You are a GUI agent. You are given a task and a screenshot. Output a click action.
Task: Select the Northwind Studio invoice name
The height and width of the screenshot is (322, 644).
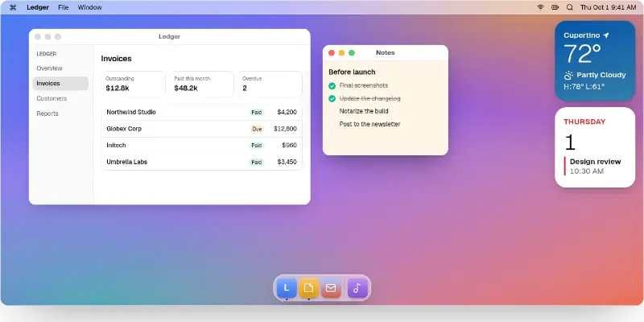[x=131, y=112]
